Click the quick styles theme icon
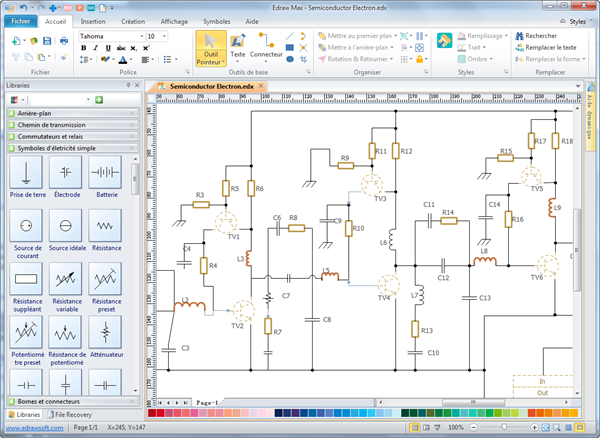Screen dimensions: 600x438 (444, 41)
